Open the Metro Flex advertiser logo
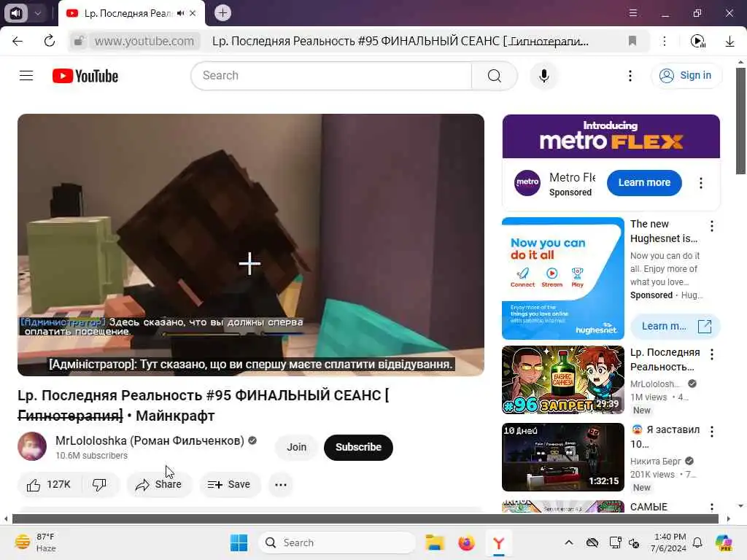747x560 pixels. pyautogui.click(x=527, y=183)
